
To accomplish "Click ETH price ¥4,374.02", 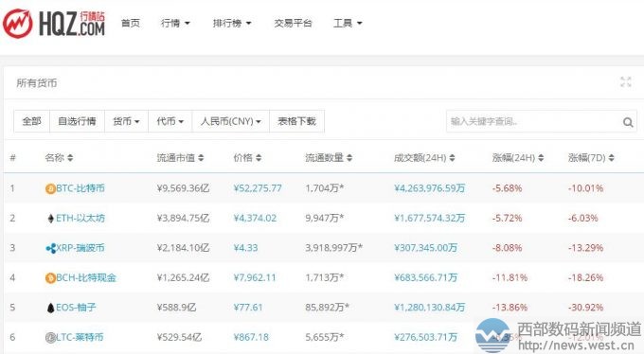I will pyautogui.click(x=255, y=218).
